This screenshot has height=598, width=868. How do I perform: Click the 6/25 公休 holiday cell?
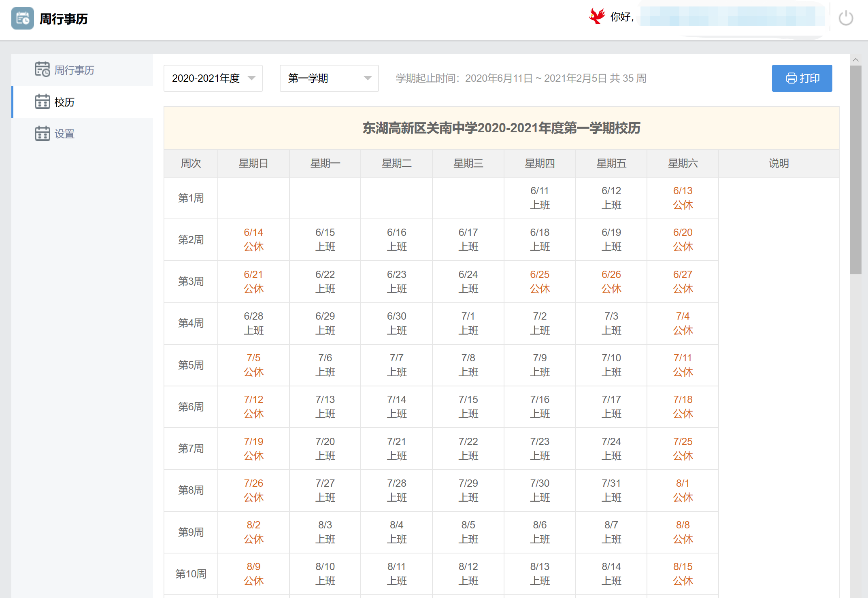click(x=539, y=281)
